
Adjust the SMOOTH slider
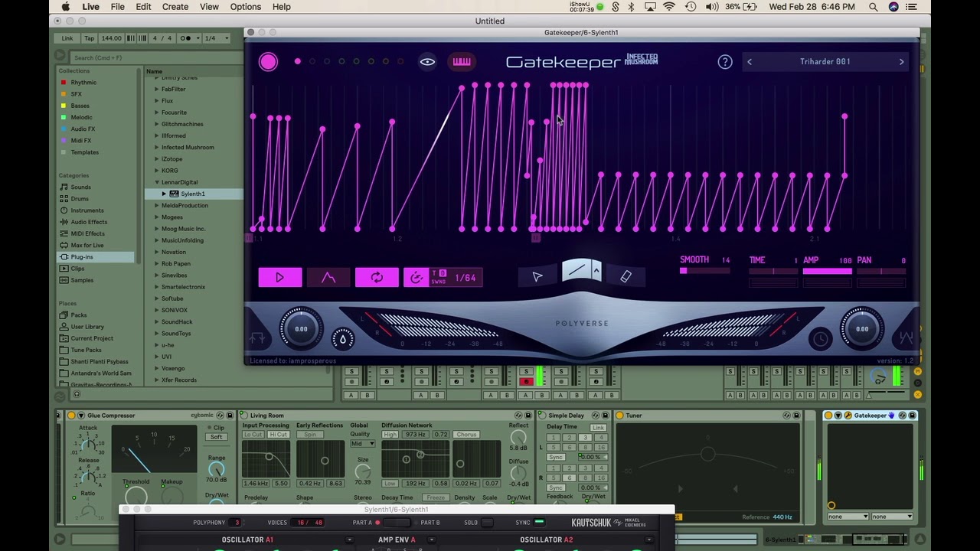point(705,271)
